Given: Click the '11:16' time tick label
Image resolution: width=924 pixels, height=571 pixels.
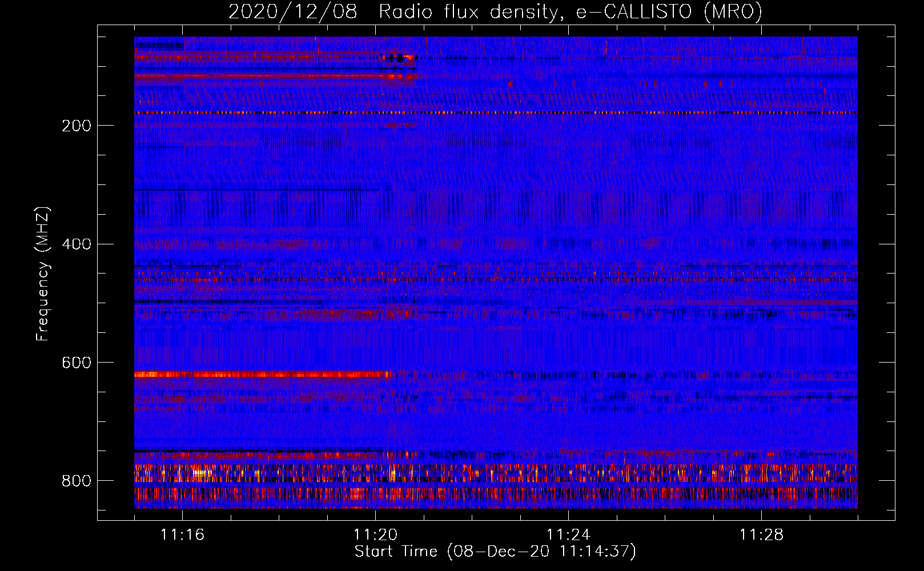Looking at the screenshot, I should pos(182,535).
